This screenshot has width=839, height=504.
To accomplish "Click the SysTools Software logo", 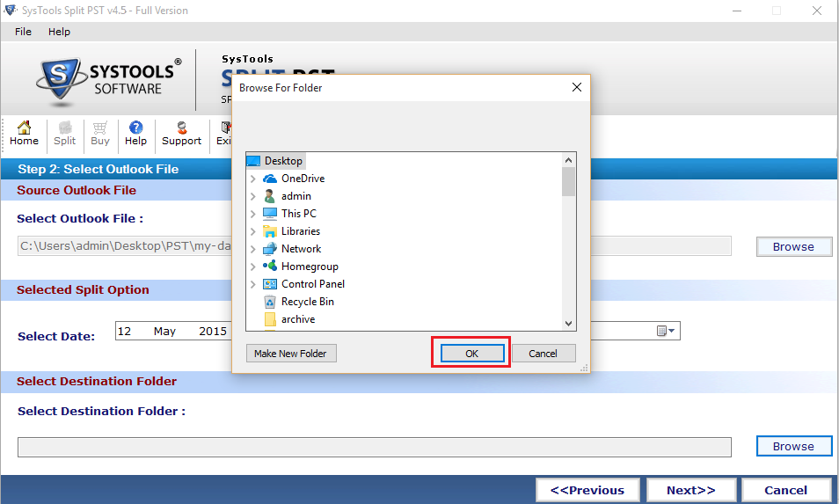I will (110, 80).
